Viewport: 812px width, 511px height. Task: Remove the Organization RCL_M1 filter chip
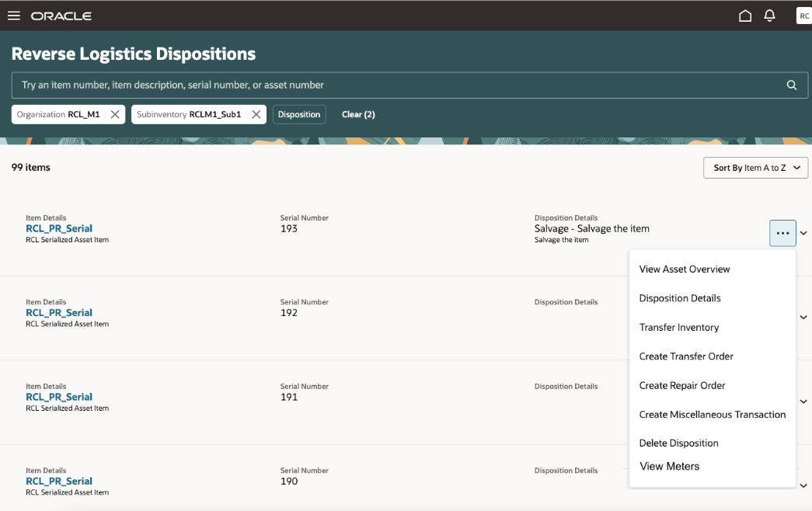115,113
